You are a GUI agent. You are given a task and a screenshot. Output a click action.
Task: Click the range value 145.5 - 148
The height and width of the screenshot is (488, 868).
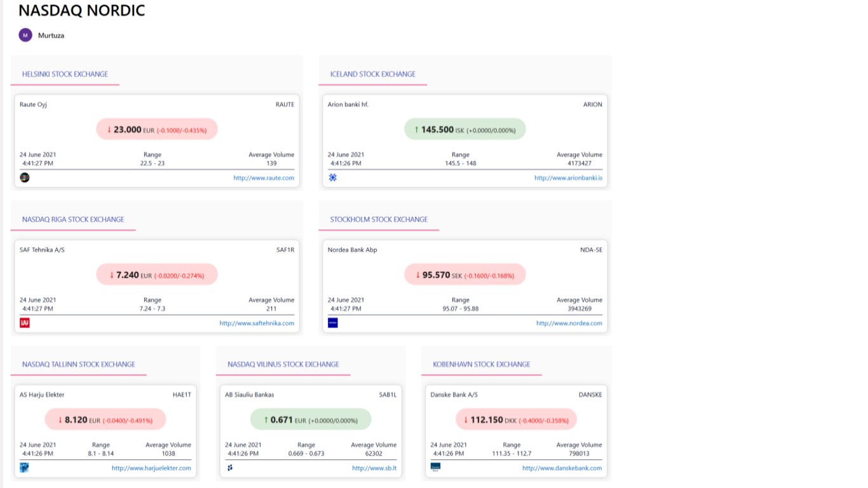(x=461, y=163)
